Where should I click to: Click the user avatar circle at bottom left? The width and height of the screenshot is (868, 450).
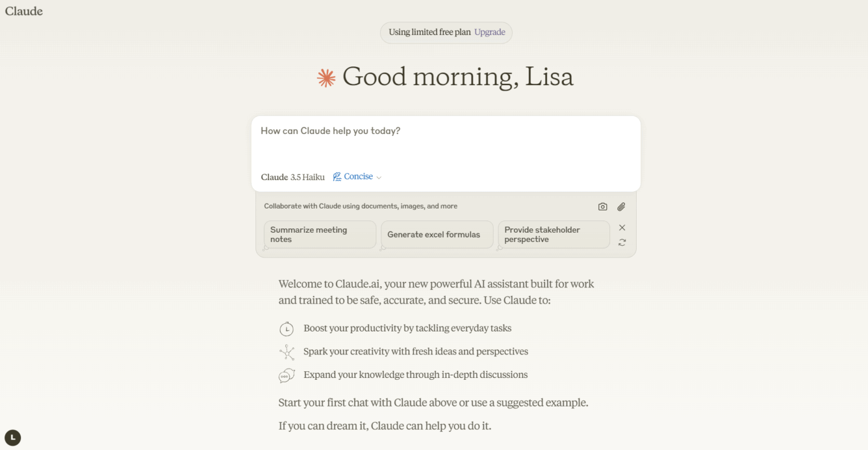pos(13,438)
